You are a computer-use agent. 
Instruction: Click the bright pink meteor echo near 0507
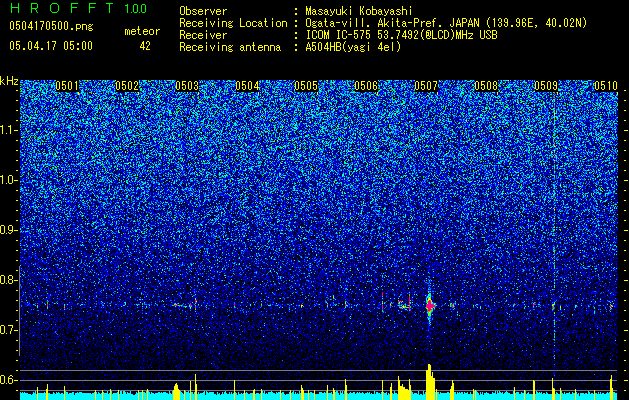(x=430, y=306)
